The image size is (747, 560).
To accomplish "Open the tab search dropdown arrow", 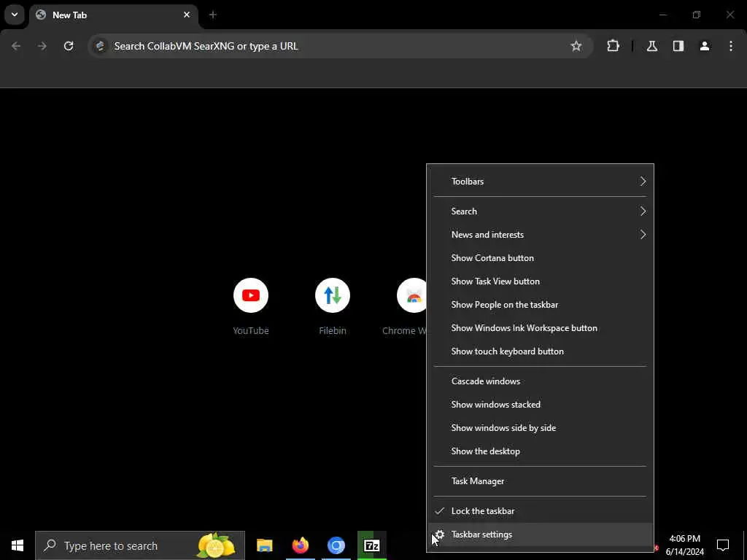I will [x=15, y=15].
